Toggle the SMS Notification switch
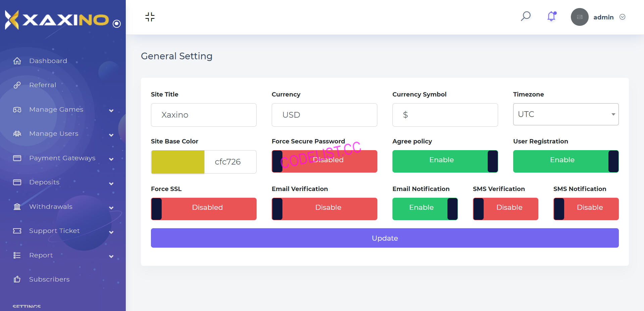The width and height of the screenshot is (644, 311). coord(586,209)
